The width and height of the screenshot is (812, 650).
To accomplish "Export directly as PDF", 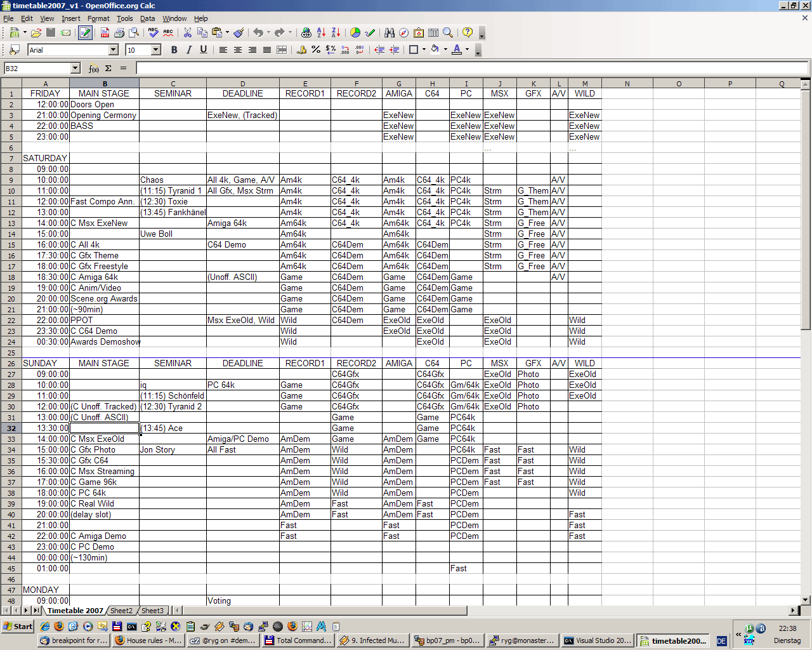I will pos(105,32).
